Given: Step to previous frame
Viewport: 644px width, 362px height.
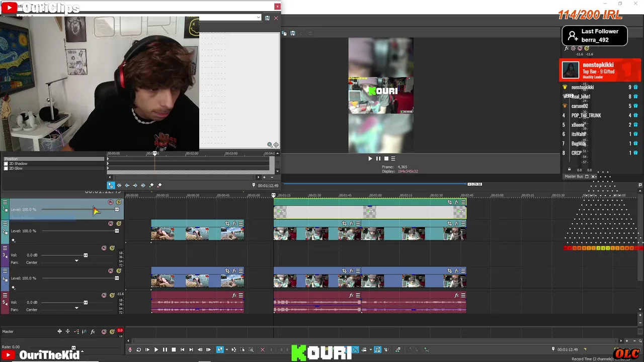Looking at the screenshot, I should coord(200,349).
